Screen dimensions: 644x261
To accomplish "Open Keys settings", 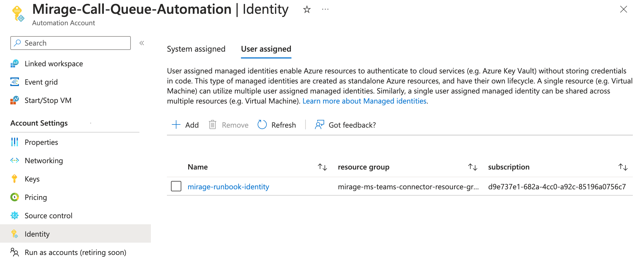I will [32, 179].
